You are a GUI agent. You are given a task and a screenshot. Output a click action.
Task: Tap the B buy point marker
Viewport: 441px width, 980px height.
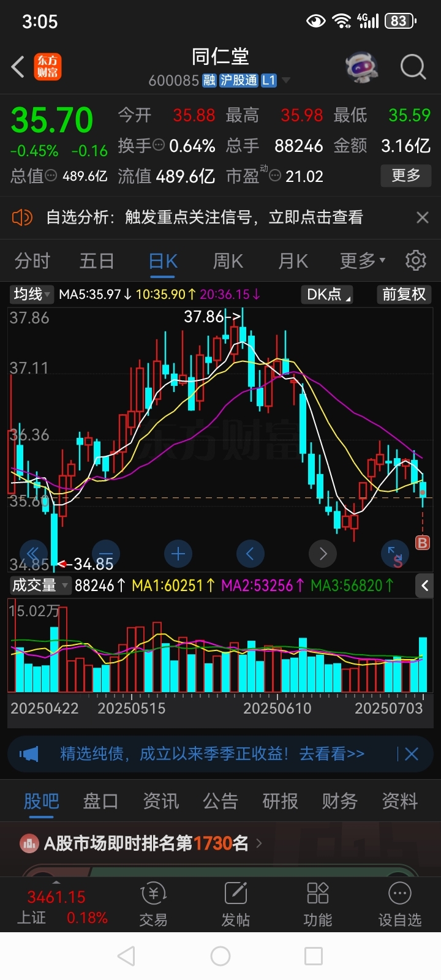[422, 543]
